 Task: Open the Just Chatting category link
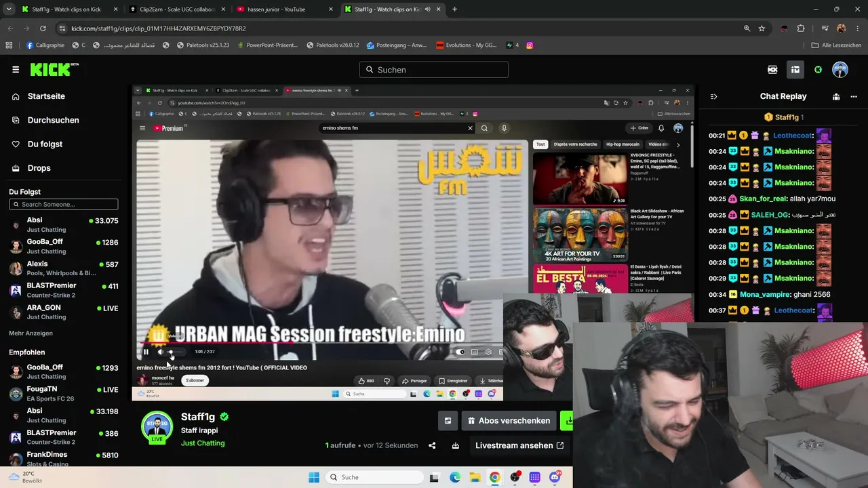[x=203, y=443]
